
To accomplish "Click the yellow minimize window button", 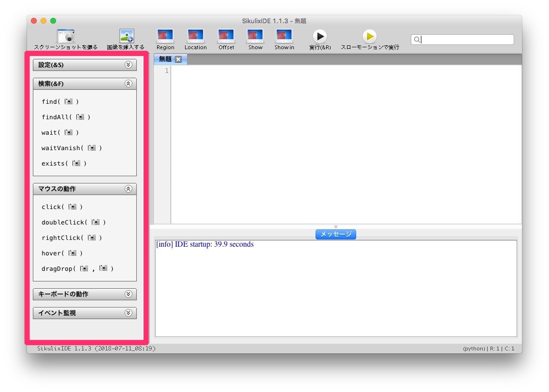I will click(x=43, y=21).
